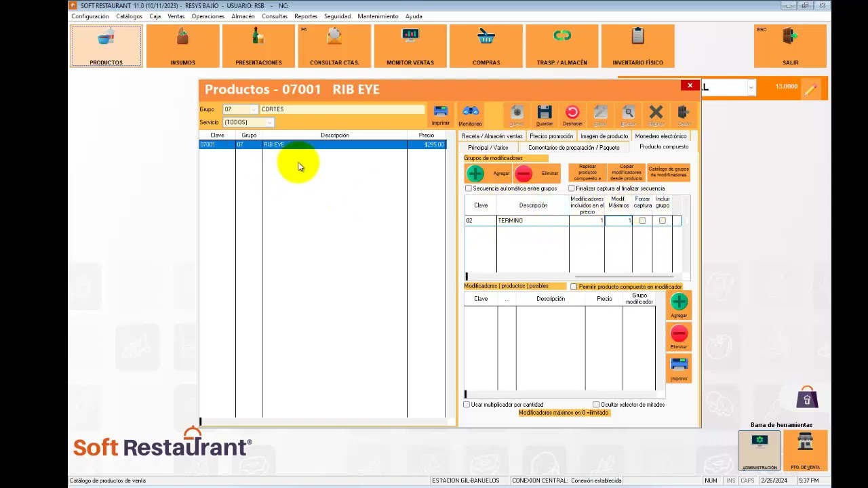Toggle Forzar captura for TERMINO row

click(x=642, y=220)
